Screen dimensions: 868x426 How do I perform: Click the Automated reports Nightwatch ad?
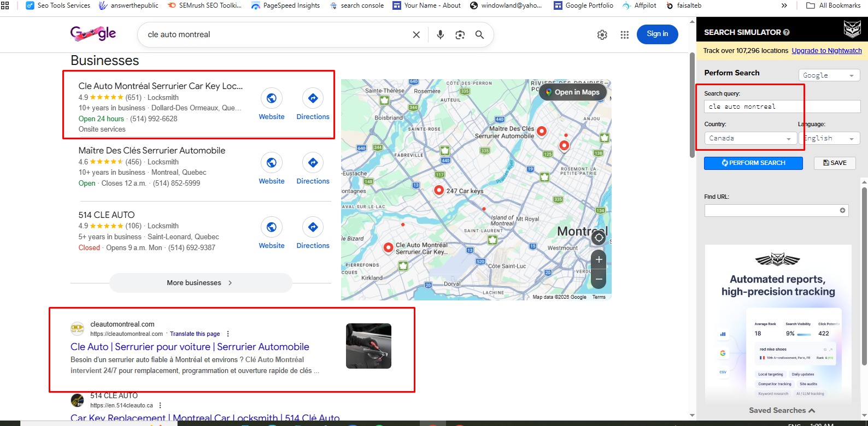click(778, 324)
